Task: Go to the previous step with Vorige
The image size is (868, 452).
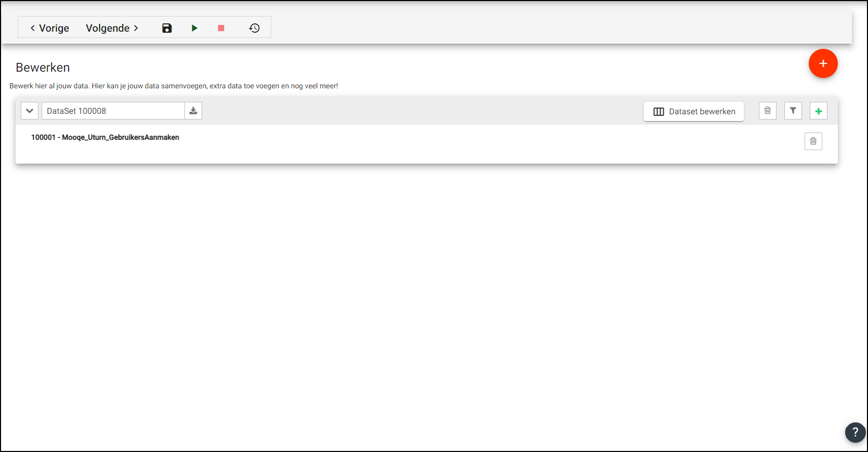Action: pyautogui.click(x=50, y=28)
